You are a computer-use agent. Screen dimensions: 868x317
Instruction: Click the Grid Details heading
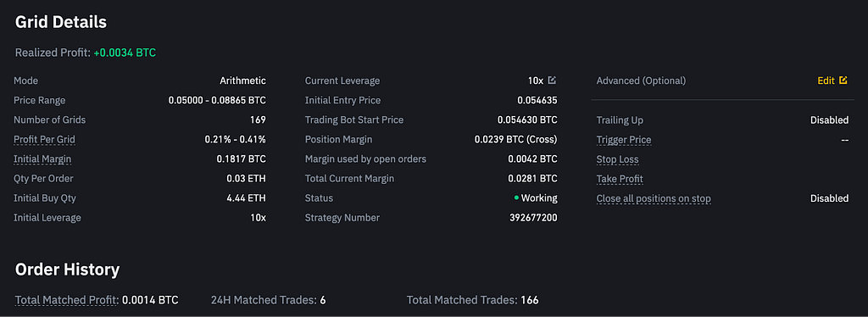[x=61, y=22]
